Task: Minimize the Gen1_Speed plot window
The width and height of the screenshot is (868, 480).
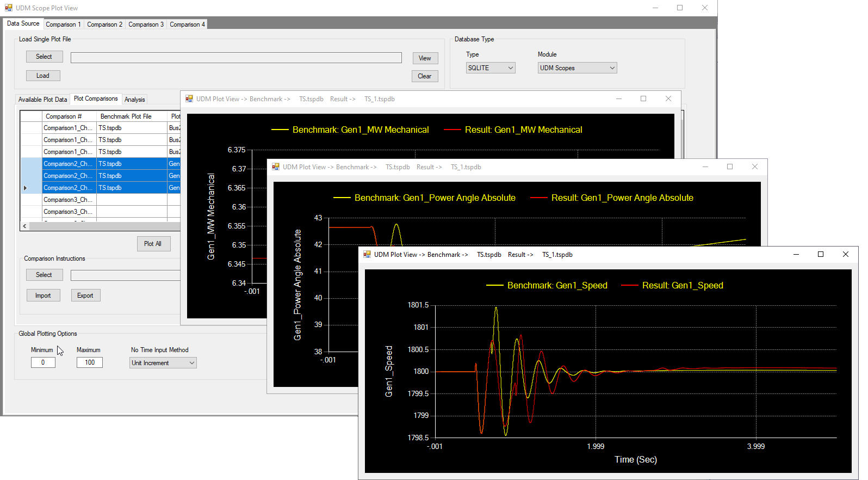Action: click(796, 254)
